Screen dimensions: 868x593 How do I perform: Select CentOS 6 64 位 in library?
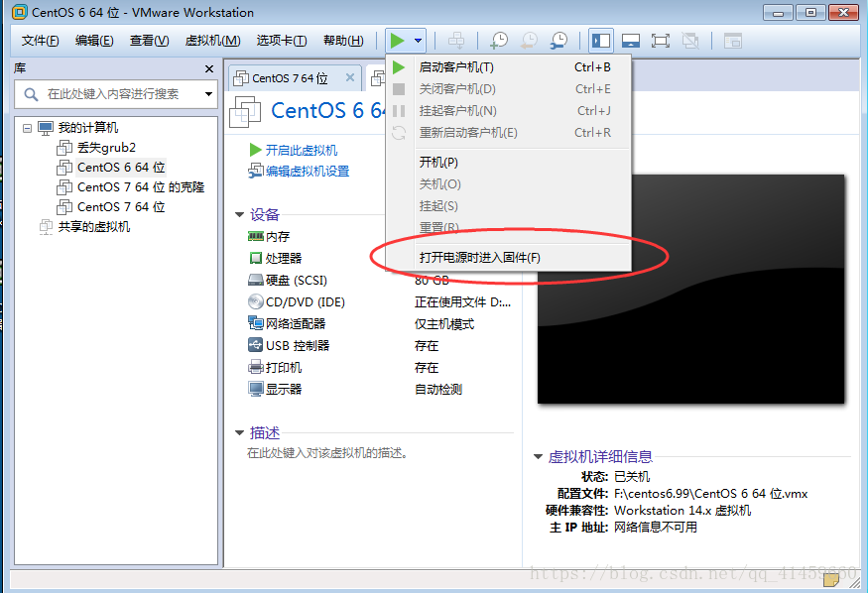tap(121, 167)
